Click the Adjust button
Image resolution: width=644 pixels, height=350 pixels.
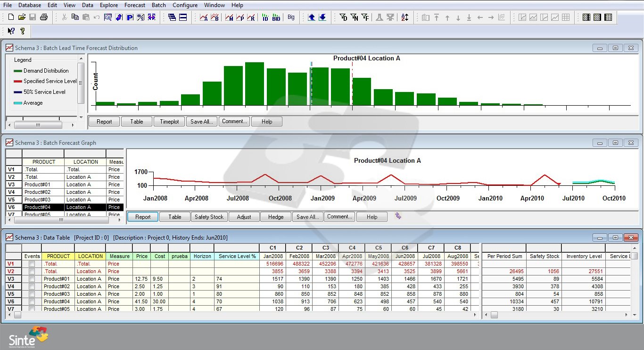pyautogui.click(x=244, y=217)
